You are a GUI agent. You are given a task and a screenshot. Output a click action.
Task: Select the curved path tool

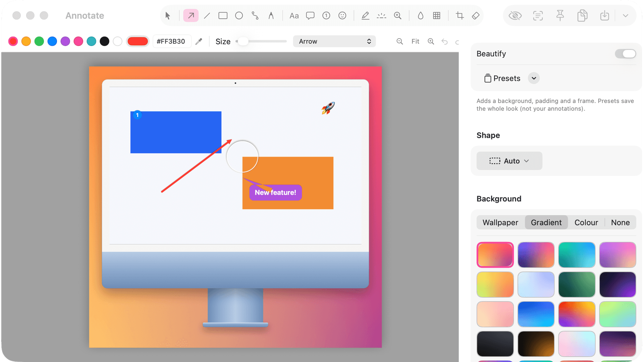point(255,16)
